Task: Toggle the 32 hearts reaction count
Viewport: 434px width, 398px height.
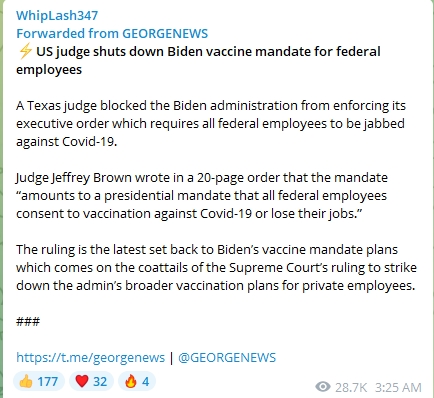Action: pyautogui.click(x=91, y=381)
